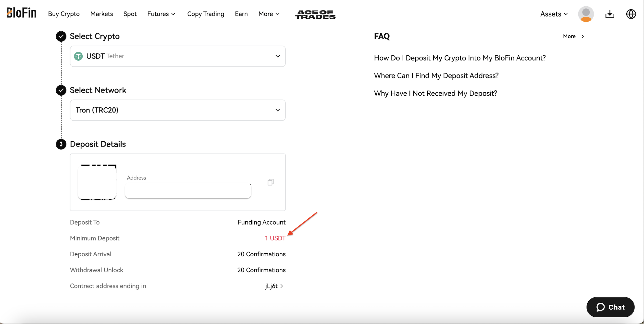
Task: Click the FAQ heading
Action: (382, 37)
